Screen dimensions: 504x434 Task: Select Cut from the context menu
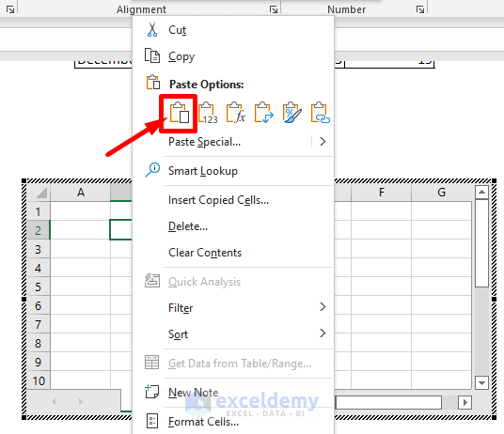tap(233, 30)
